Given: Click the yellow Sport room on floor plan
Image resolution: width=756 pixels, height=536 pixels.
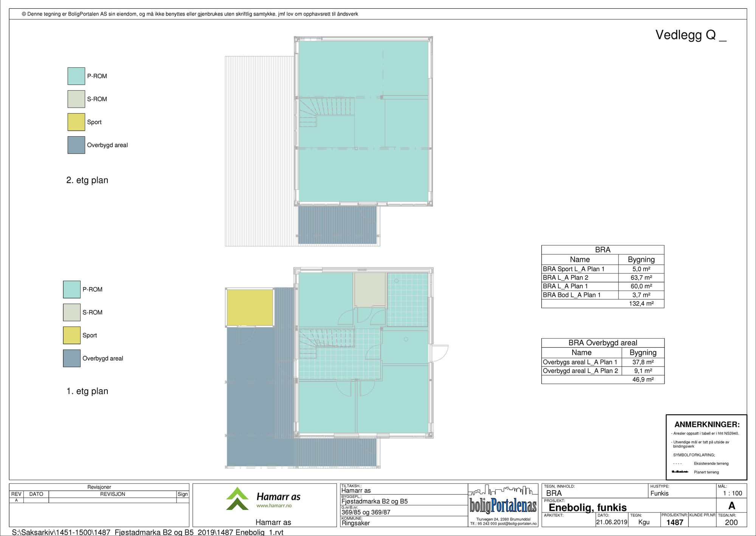Looking at the screenshot, I should [249, 308].
